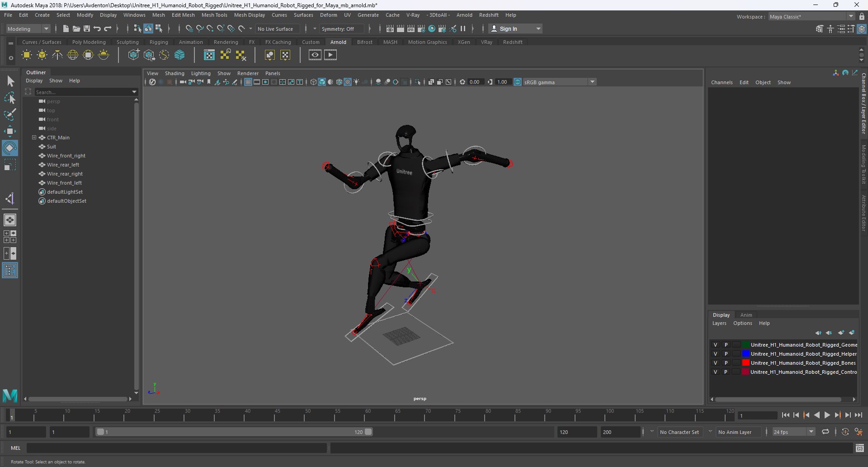Screen dimensions: 868x467
Task: Switch to the Rotate tool
Action: 10,148
